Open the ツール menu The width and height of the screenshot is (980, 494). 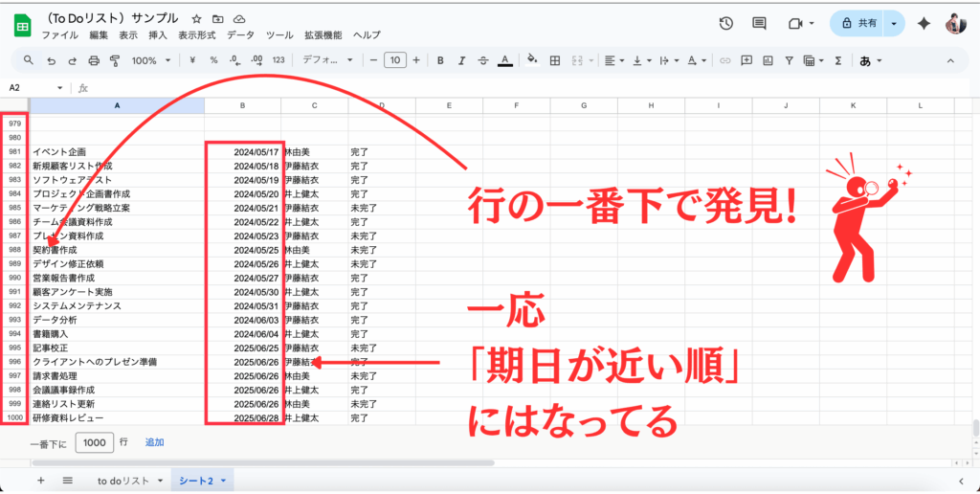(x=279, y=35)
